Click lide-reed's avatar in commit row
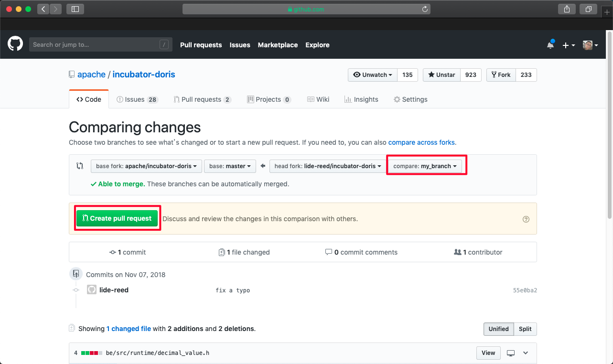The image size is (613, 364). point(92,289)
